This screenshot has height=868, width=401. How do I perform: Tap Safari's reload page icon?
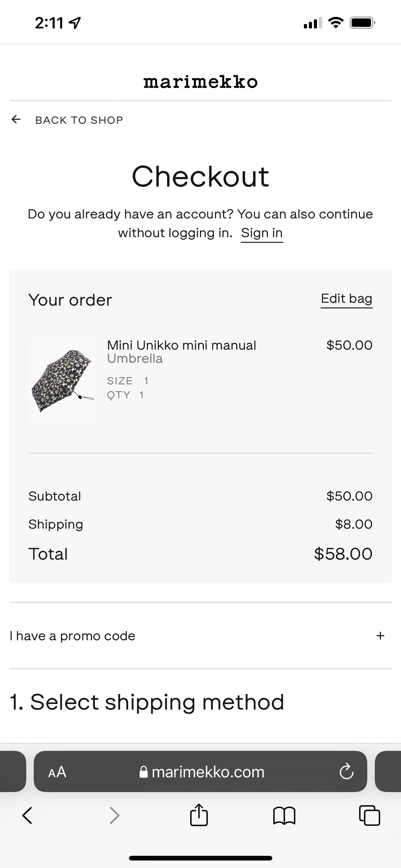pos(346,772)
